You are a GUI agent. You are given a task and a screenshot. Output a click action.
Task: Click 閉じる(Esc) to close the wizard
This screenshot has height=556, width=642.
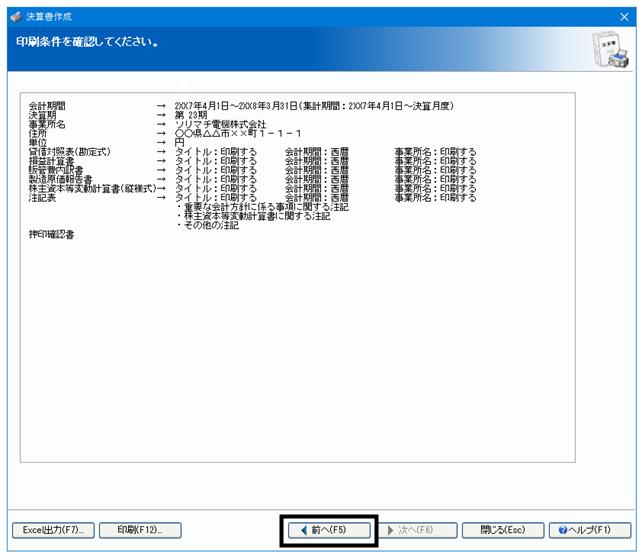[x=503, y=530]
